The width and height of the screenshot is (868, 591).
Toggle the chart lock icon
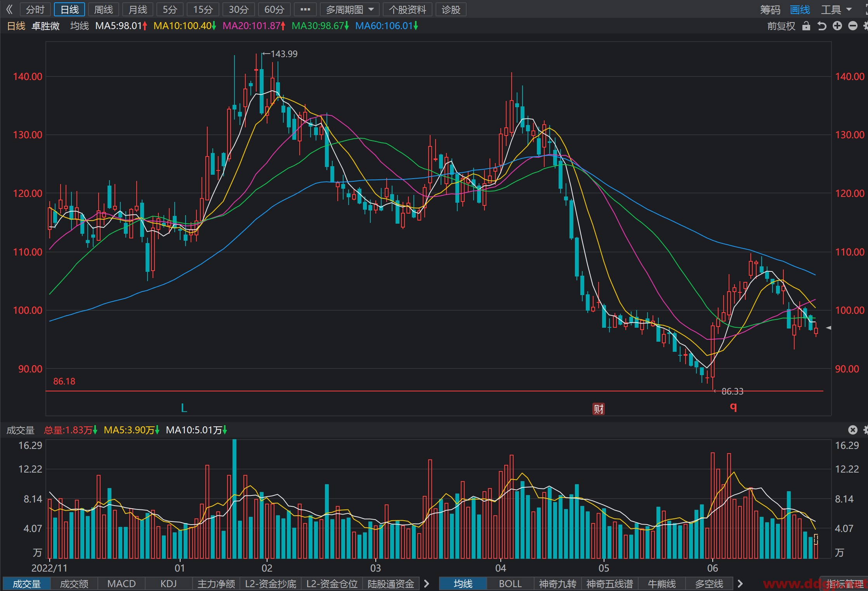(x=806, y=26)
